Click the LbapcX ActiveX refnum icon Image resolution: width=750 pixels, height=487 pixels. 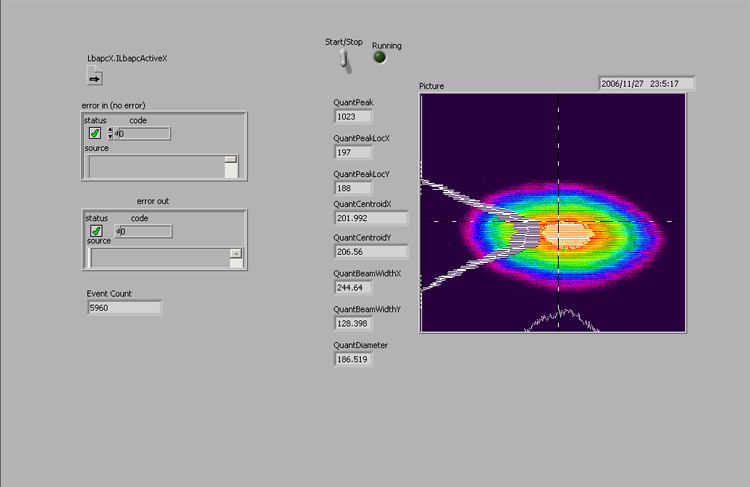click(x=95, y=74)
